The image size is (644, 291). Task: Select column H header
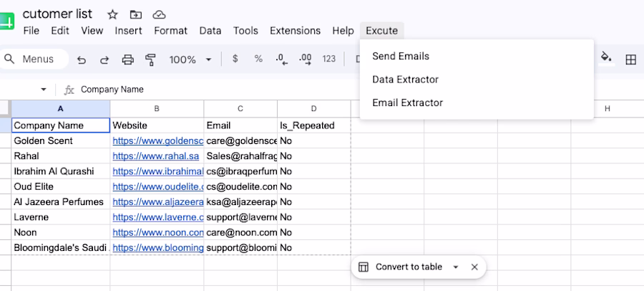coord(607,109)
